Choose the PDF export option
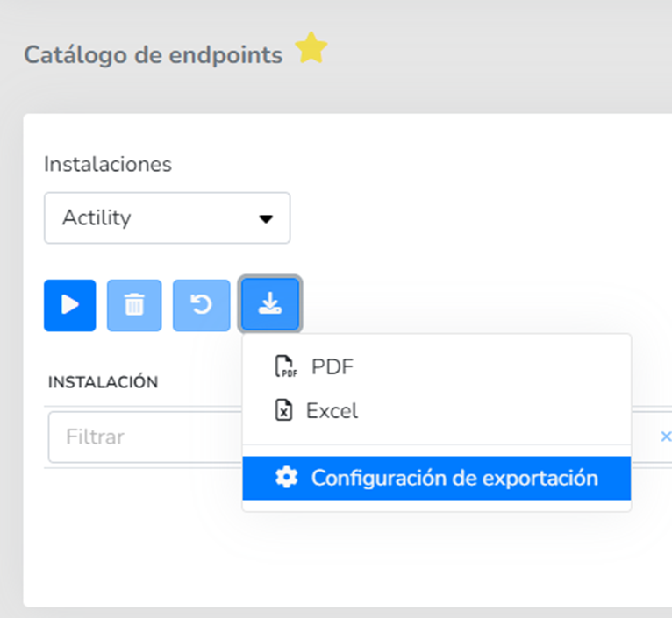This screenshot has width=672, height=618. coord(332,367)
